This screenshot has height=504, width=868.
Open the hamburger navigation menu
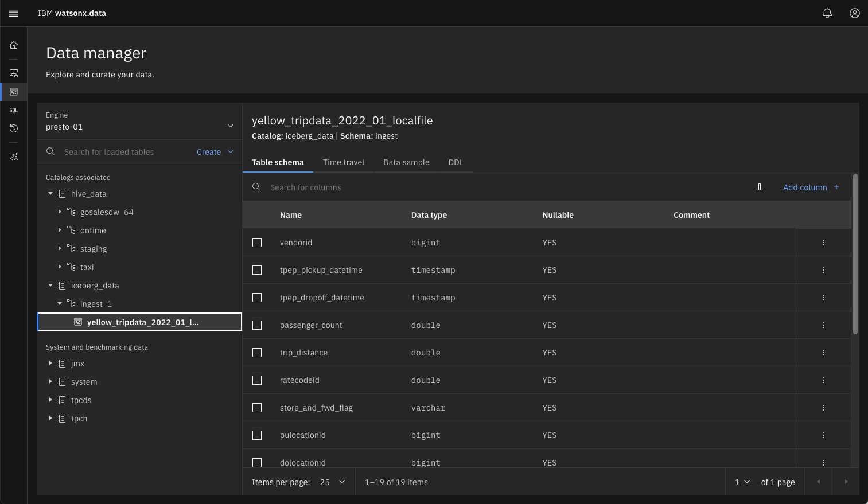(x=14, y=13)
